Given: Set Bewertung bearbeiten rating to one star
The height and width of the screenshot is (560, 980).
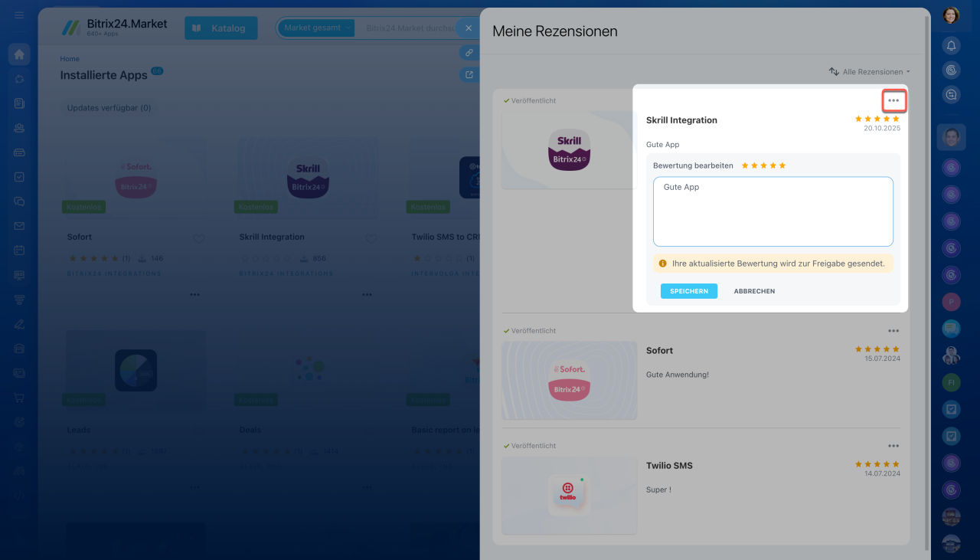Looking at the screenshot, I should click(745, 165).
